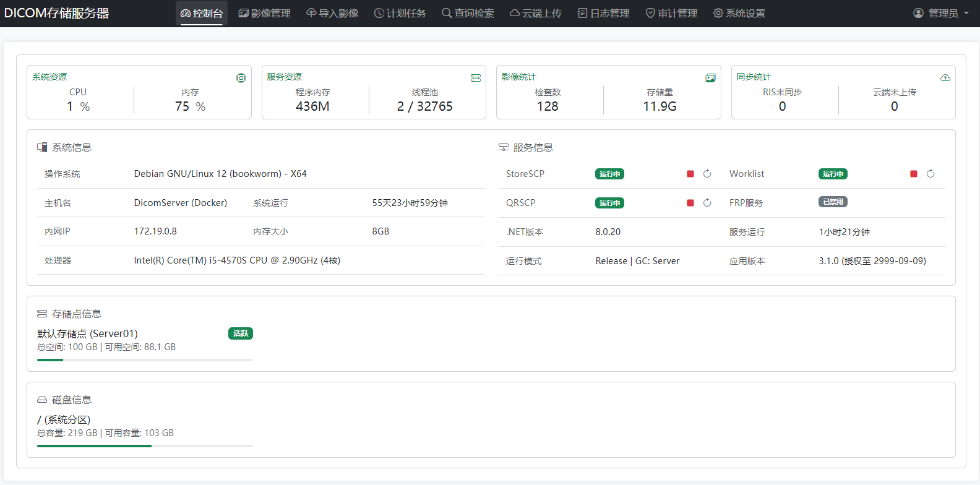Restart the Worklist service
This screenshot has height=485, width=980.
click(931, 174)
